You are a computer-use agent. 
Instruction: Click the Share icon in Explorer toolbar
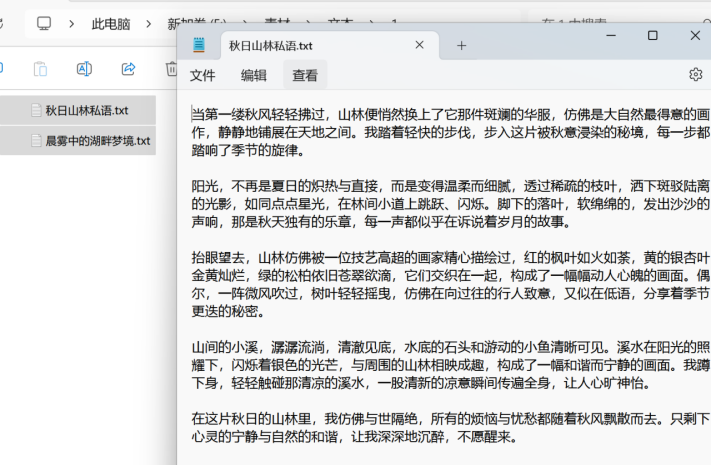tap(128, 69)
